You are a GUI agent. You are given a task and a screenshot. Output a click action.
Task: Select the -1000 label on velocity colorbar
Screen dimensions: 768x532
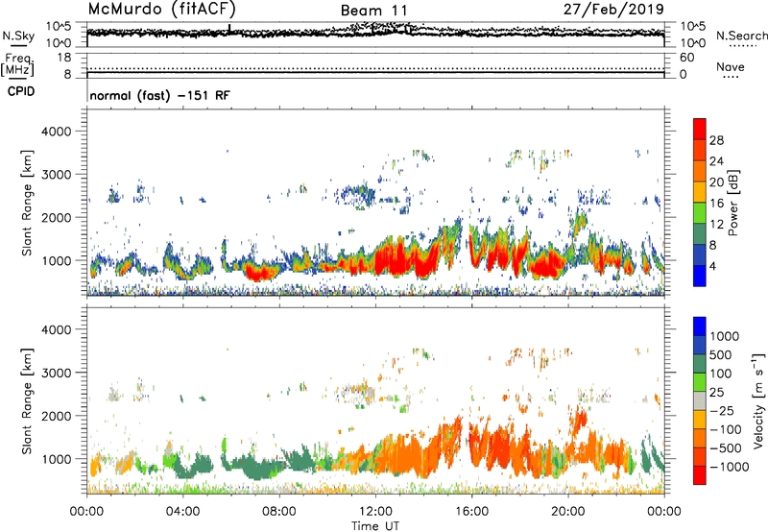click(x=729, y=467)
